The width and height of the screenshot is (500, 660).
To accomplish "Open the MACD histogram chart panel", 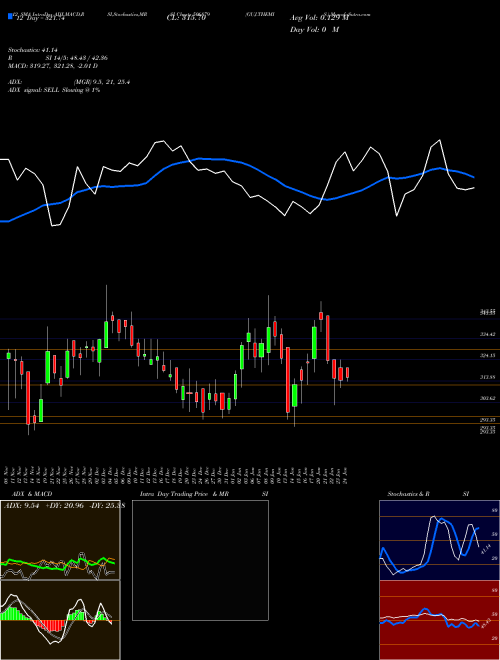I will [x=60, y=620].
